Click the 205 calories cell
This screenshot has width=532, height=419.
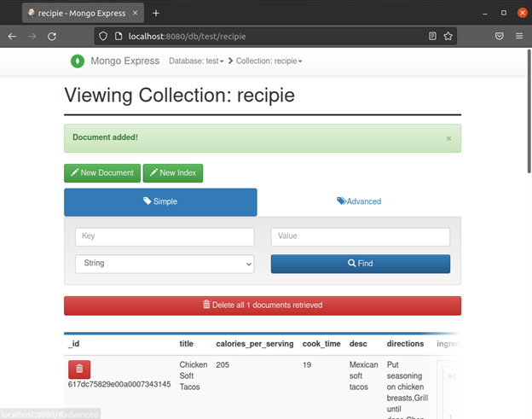[223, 365]
